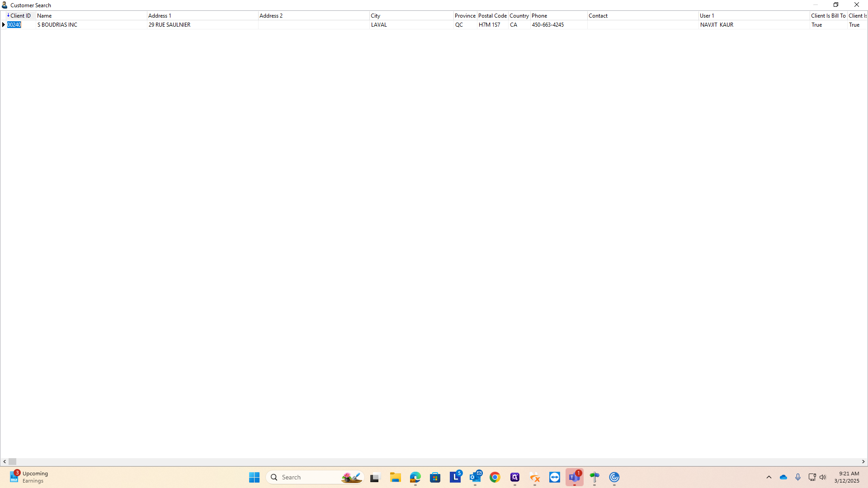The height and width of the screenshot is (488, 868).
Task: Click the horizontal scrollbar right arrow
Action: click(863, 462)
